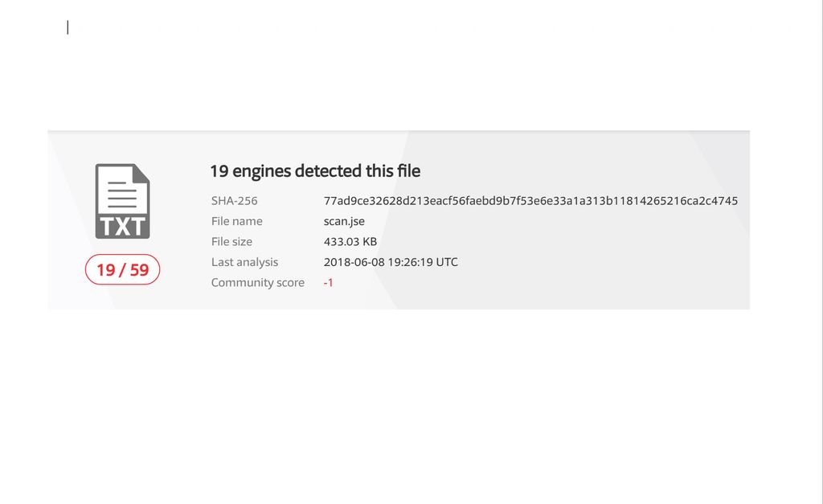Click the 'Community score' label
Image resolution: width=823 pixels, height=504 pixels.
point(258,283)
